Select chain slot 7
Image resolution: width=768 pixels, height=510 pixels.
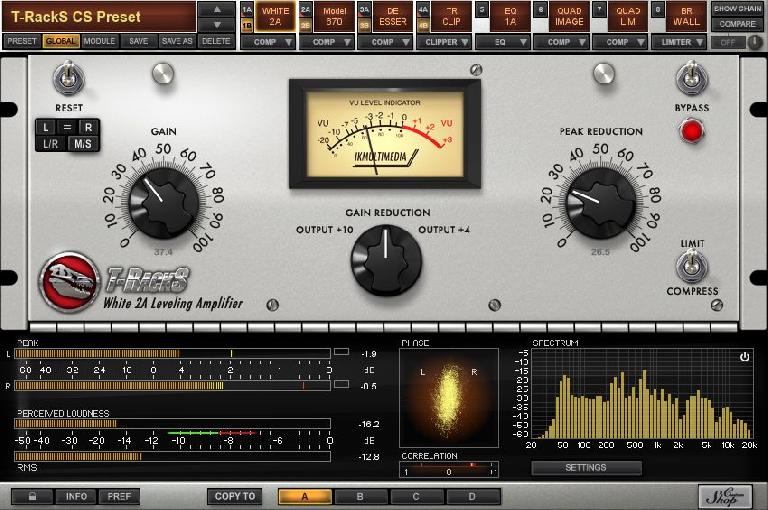pyautogui.click(x=600, y=9)
